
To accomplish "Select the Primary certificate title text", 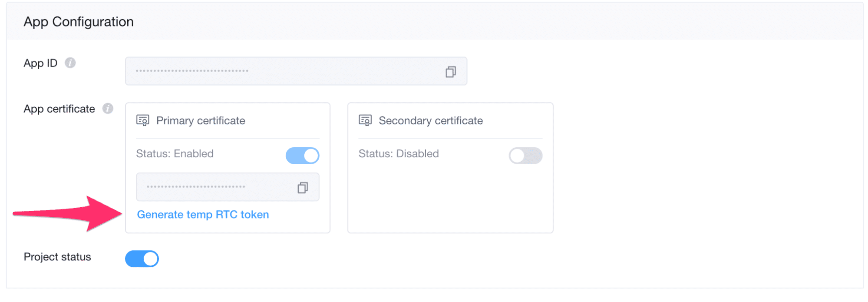I will click(x=201, y=121).
